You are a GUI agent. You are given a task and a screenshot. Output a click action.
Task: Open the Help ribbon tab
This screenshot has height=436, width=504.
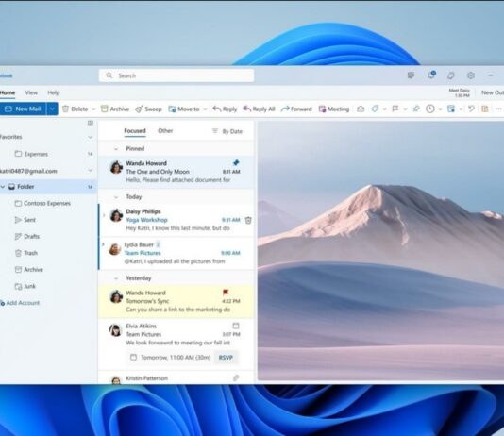(54, 92)
